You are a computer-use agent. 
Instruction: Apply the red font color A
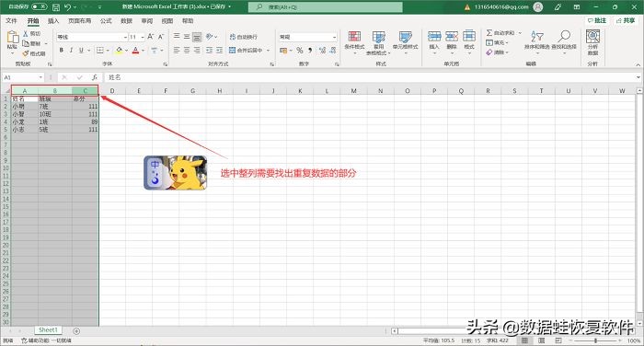135,50
